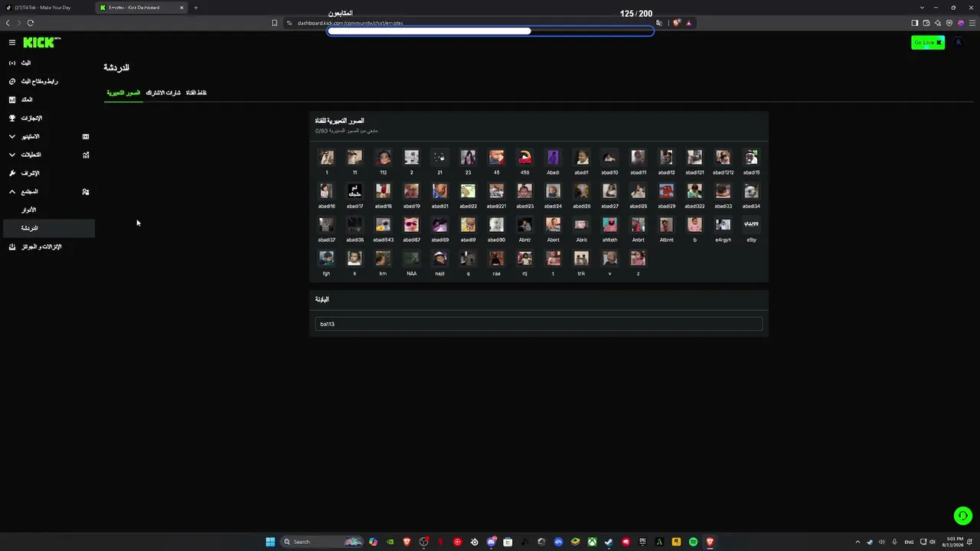Image resolution: width=980 pixels, height=551 pixels.
Task: Select the emote named ahlteth
Action: point(609,225)
